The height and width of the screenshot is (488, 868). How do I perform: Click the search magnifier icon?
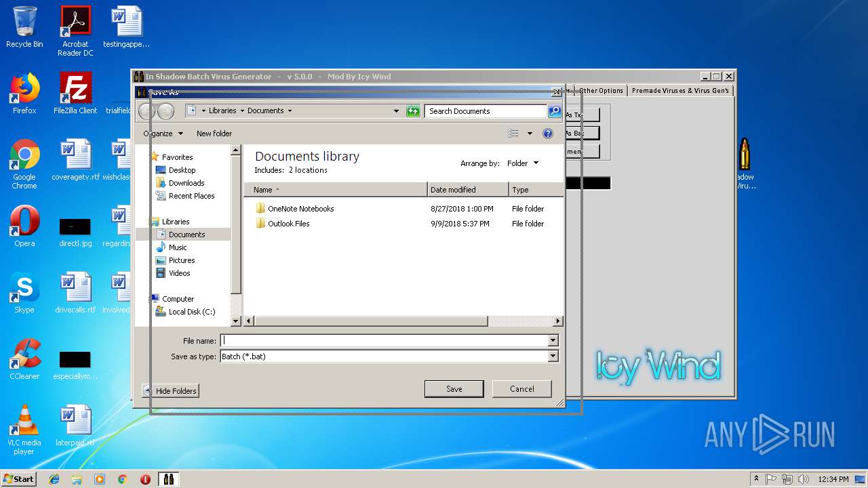click(x=554, y=111)
